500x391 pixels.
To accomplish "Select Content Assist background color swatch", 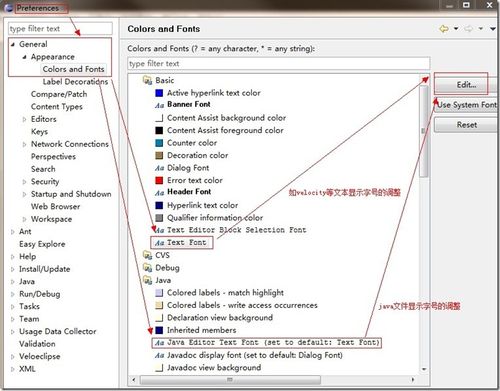I will click(159, 118).
